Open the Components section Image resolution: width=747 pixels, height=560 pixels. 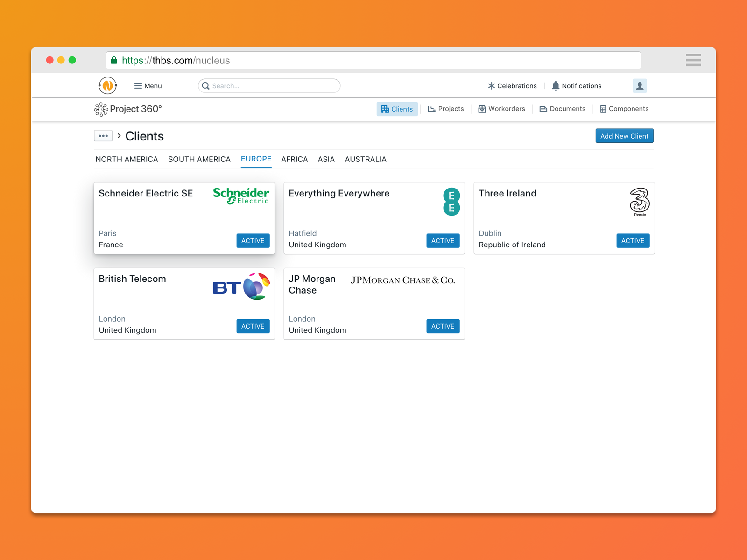click(624, 109)
